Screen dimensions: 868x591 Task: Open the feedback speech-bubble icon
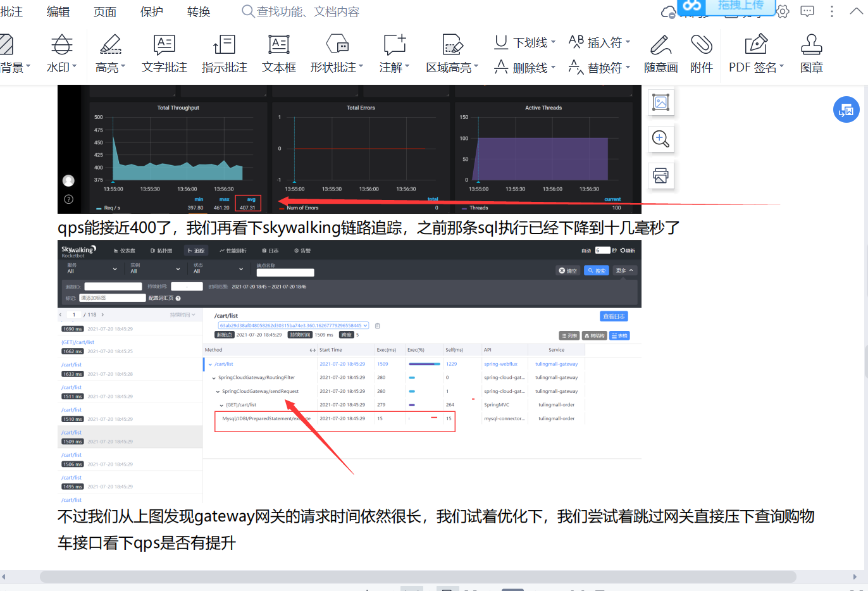pyautogui.click(x=807, y=11)
